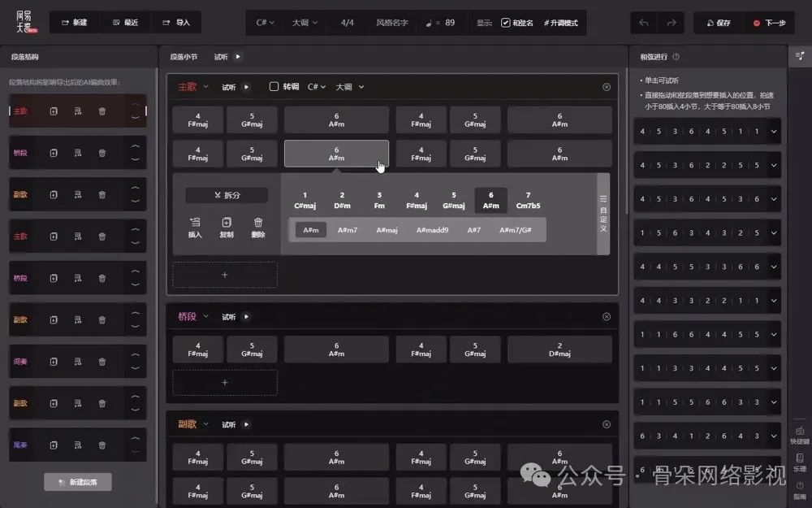Open the 乐理 music theory icon in sidebar
812x508 pixels.
(799, 459)
